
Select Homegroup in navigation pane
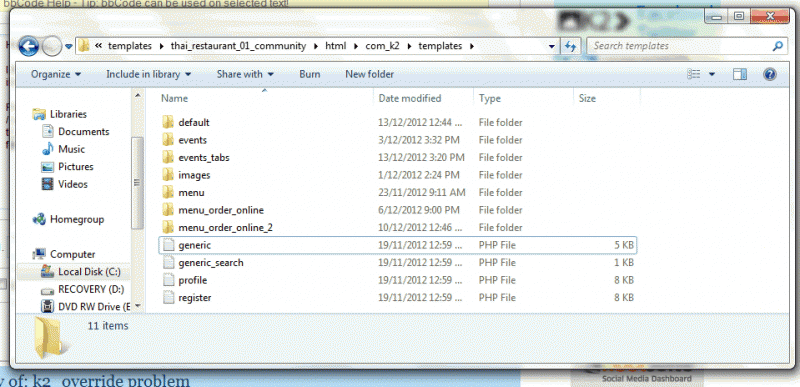[77, 219]
